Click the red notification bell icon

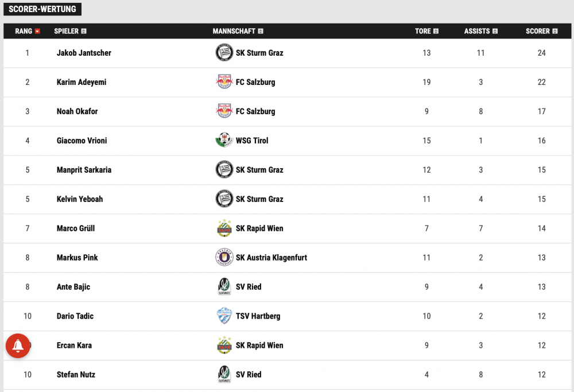coord(18,346)
